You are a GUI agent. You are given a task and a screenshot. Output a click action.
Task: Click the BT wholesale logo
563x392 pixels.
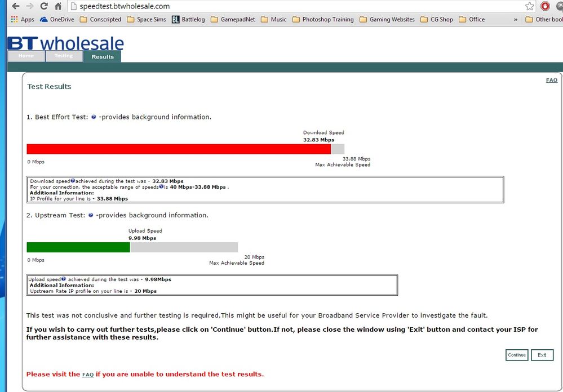65,43
